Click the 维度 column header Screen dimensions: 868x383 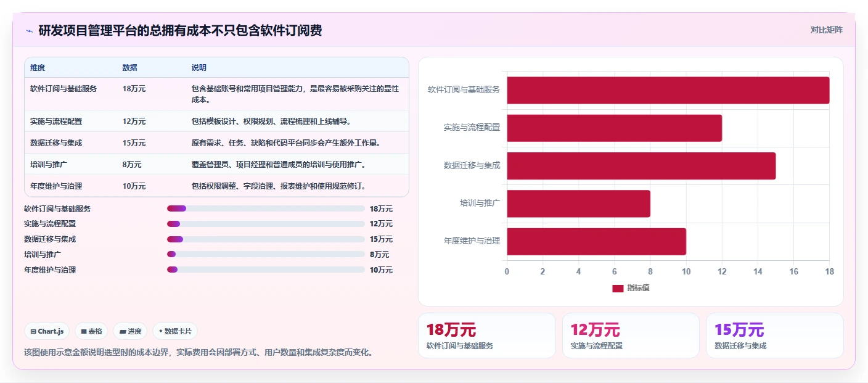click(38, 68)
